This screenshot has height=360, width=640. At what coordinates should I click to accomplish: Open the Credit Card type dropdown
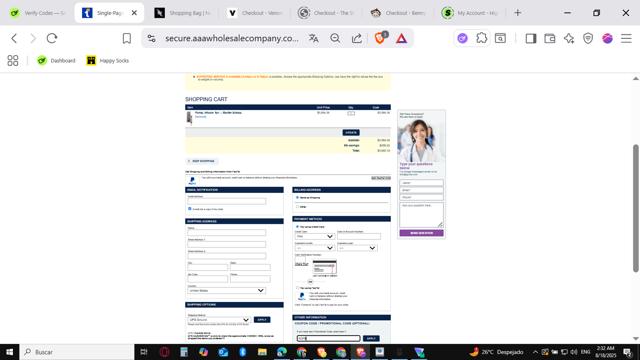[315, 236]
